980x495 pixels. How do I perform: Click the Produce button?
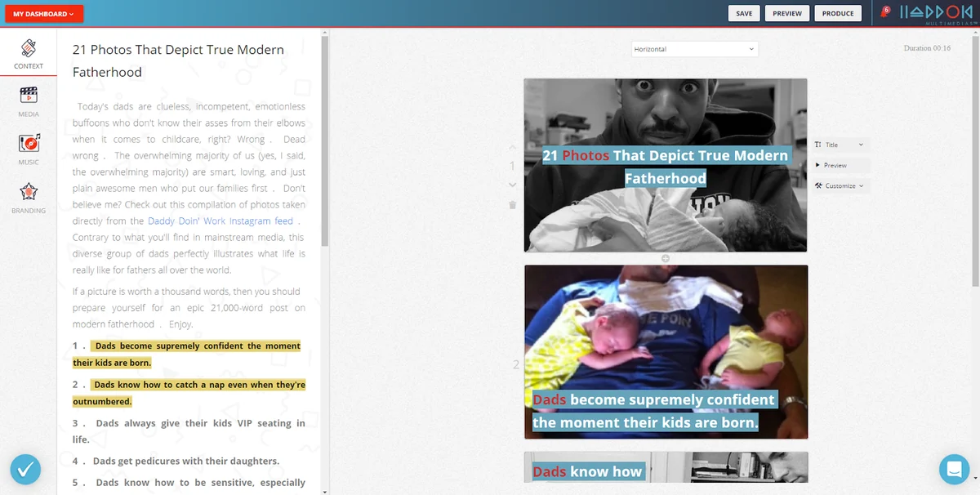click(x=838, y=13)
